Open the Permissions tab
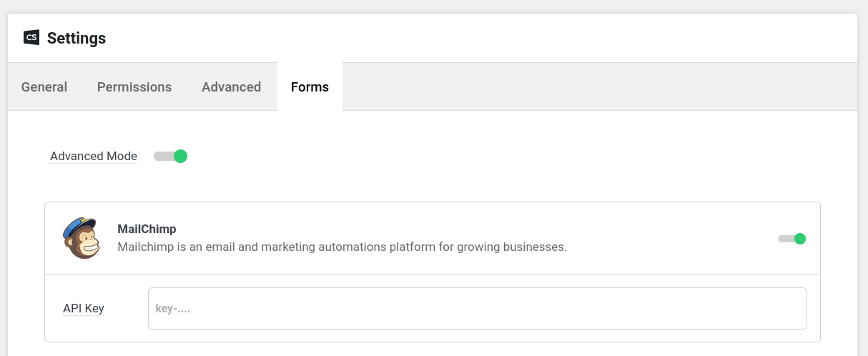868x356 pixels. (134, 87)
